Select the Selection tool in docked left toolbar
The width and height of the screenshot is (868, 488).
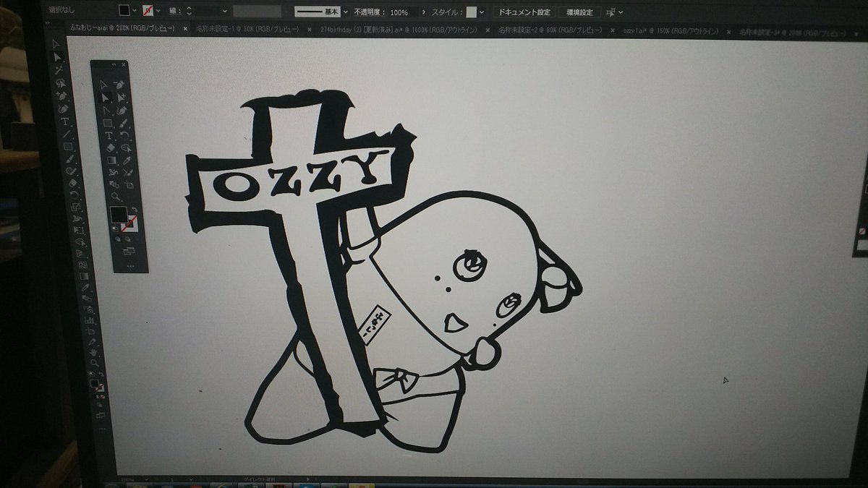point(56,44)
